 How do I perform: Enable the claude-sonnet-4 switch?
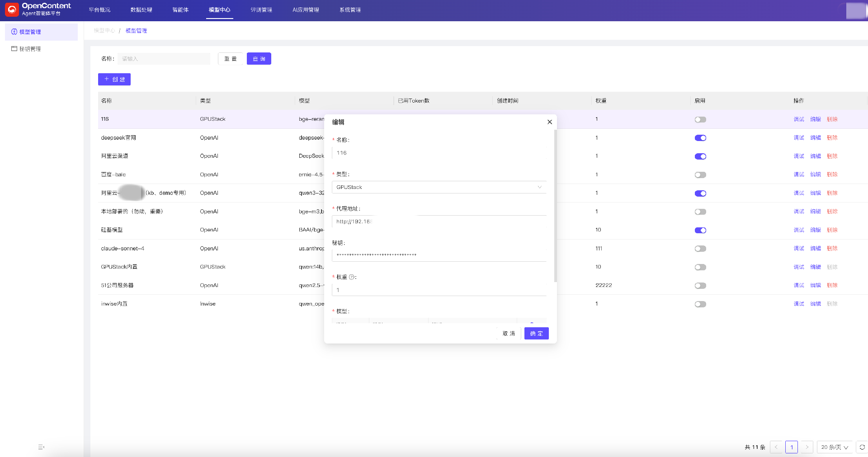(x=700, y=249)
